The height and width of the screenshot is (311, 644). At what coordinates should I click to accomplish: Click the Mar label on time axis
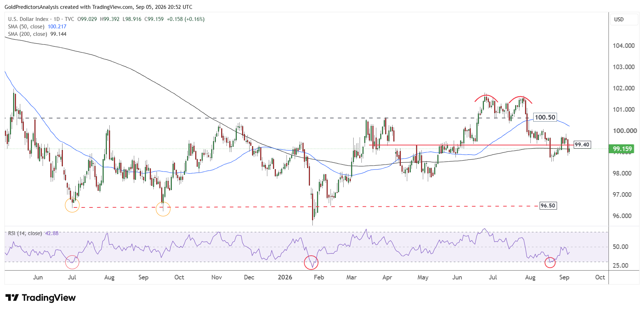click(351, 277)
